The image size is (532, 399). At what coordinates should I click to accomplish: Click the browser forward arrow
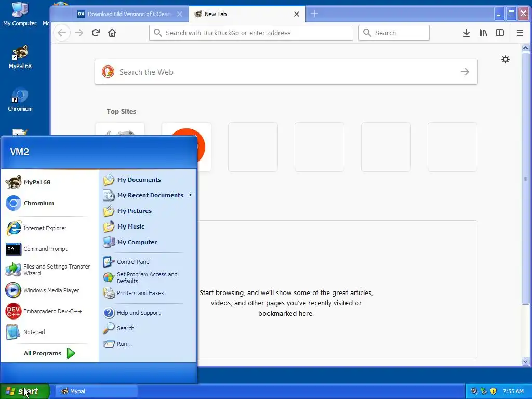tap(79, 33)
